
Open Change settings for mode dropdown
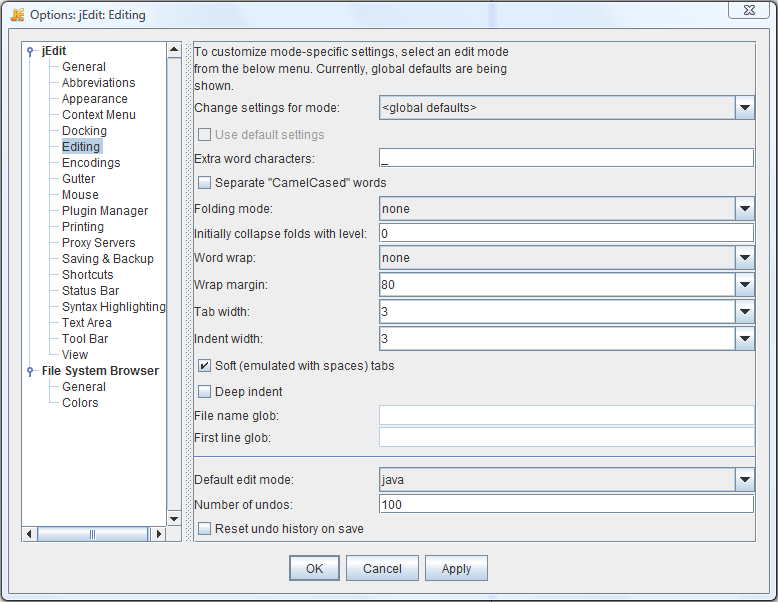[x=567, y=108]
